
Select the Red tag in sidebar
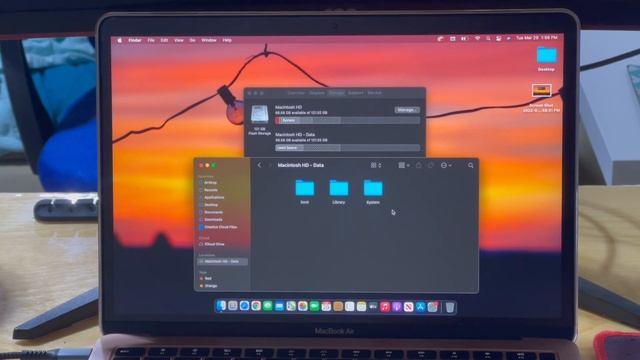click(207, 278)
